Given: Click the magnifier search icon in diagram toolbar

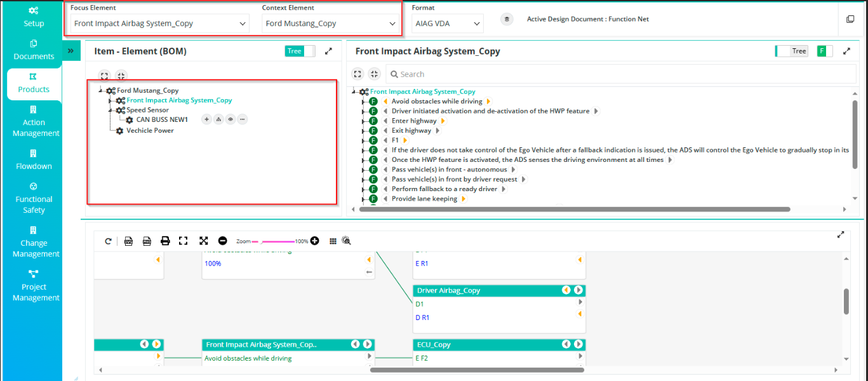Looking at the screenshot, I should pos(346,241).
